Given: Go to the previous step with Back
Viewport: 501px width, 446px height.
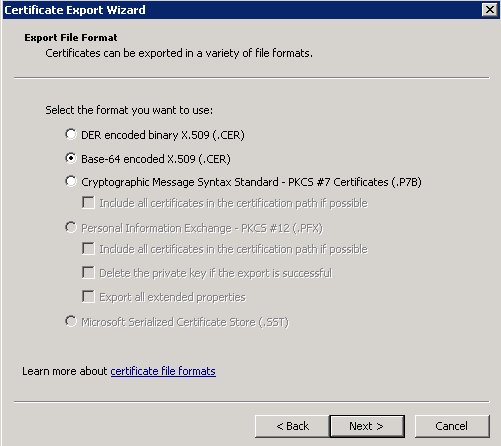Looking at the screenshot, I should pyautogui.click(x=292, y=426).
